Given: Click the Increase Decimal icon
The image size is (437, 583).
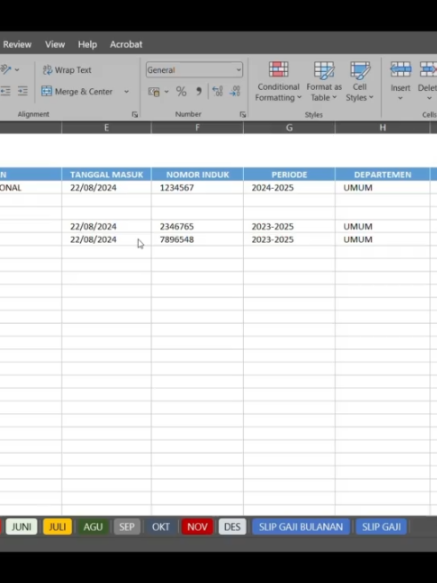Looking at the screenshot, I should [x=217, y=91].
